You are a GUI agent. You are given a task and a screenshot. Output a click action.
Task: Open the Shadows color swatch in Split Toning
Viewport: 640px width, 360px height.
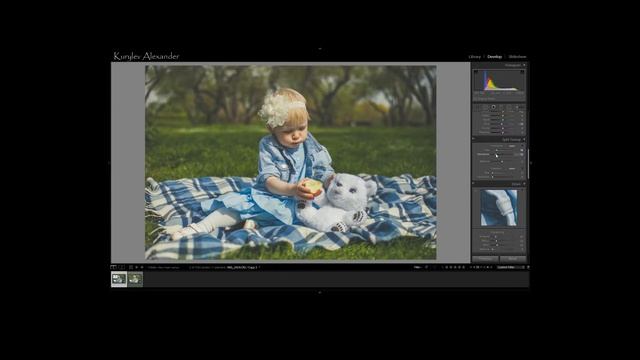coord(512,169)
